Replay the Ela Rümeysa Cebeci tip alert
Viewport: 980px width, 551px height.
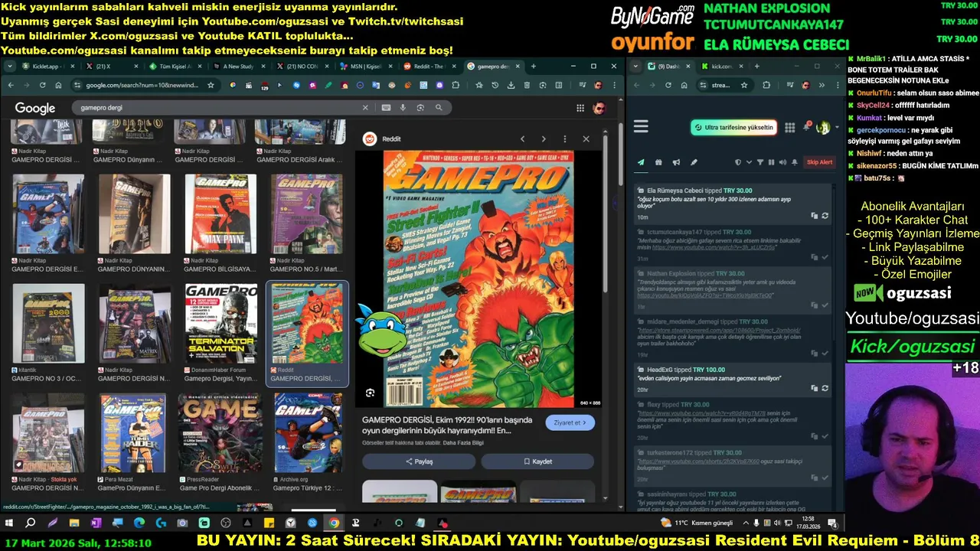[825, 216]
